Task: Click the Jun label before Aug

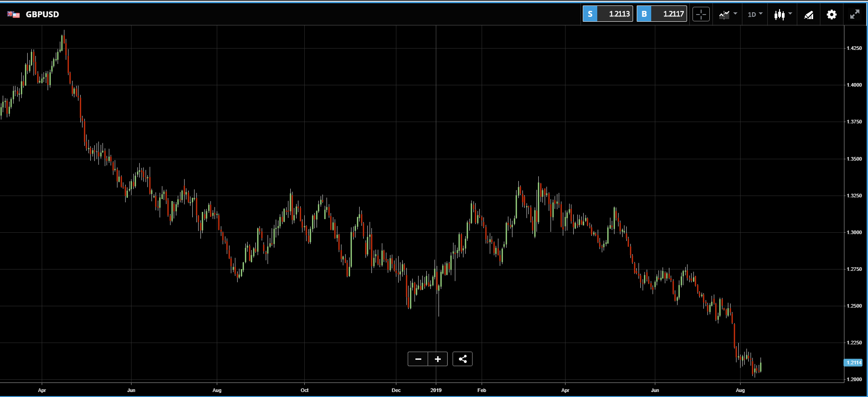Action: click(131, 390)
